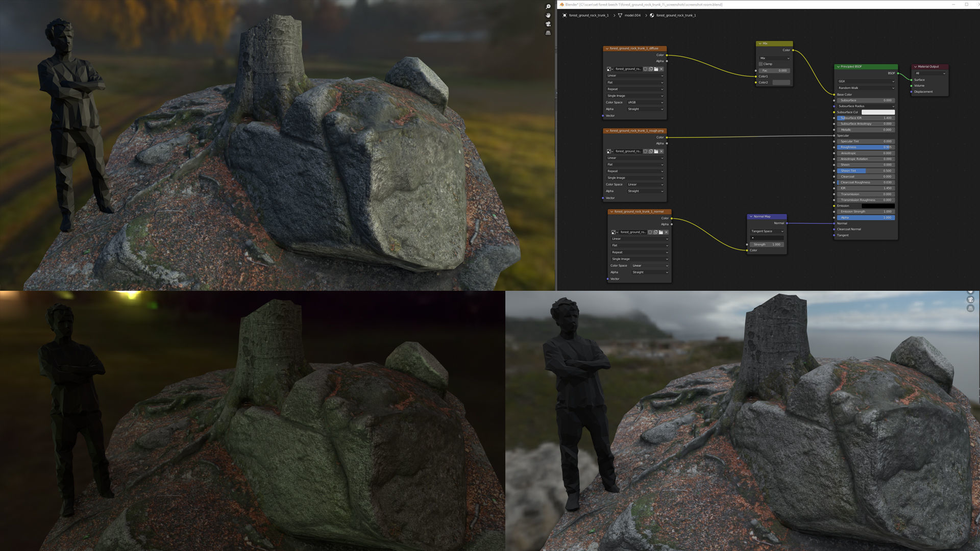
Task: Adjust the Roughness slider at 0.905
Action: [x=866, y=147]
